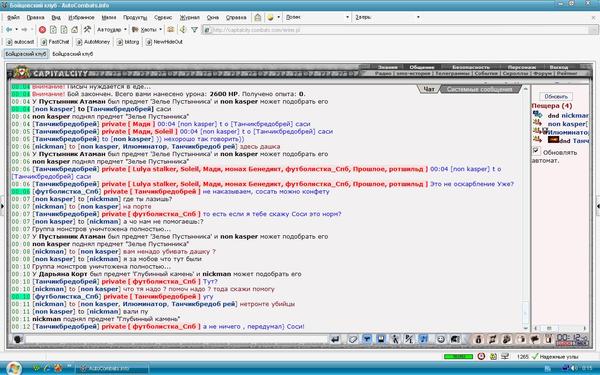The image size is (600, 375).
Task: Click the send message arrow icon
Action: click(335, 339)
